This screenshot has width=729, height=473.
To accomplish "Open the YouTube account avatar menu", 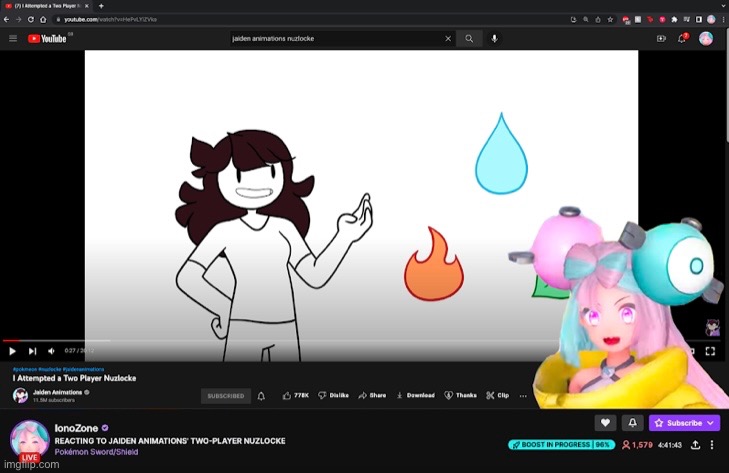I will 706,39.
